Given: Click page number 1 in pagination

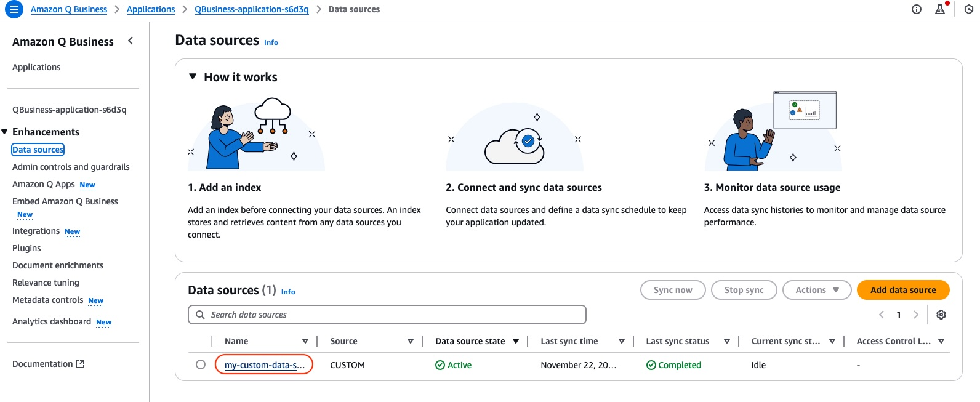Looking at the screenshot, I should point(899,315).
